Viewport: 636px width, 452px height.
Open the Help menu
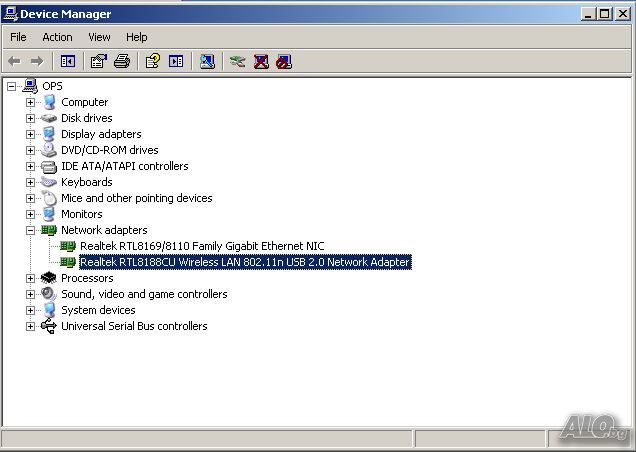point(137,37)
